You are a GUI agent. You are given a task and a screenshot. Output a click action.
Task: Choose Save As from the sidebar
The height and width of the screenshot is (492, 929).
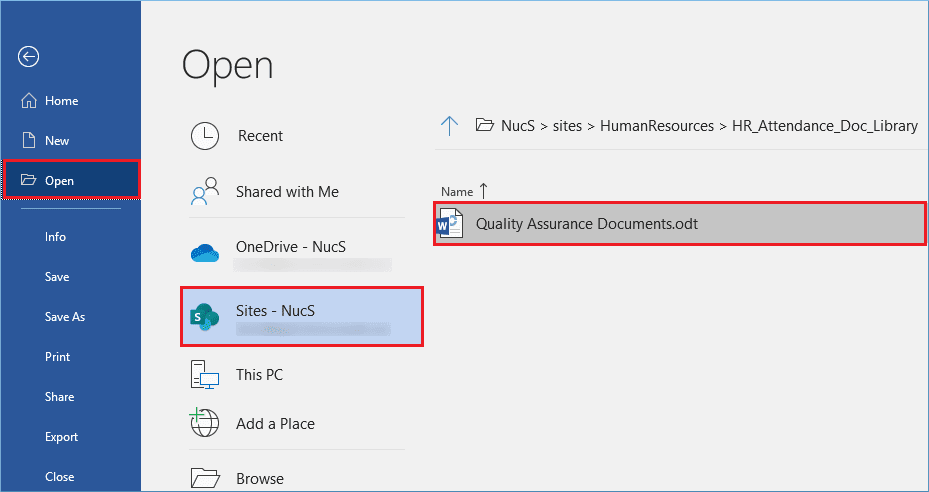pyautogui.click(x=65, y=317)
